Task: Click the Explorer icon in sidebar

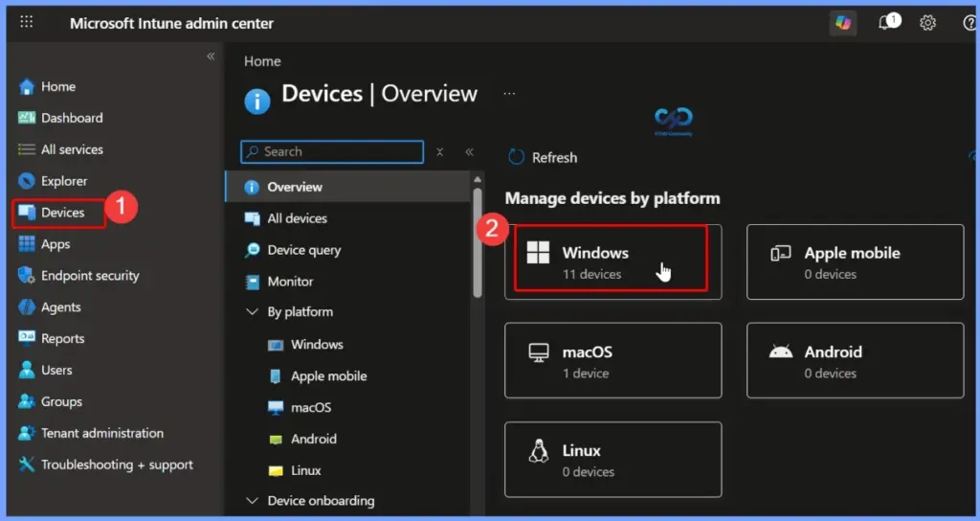Action: point(26,181)
